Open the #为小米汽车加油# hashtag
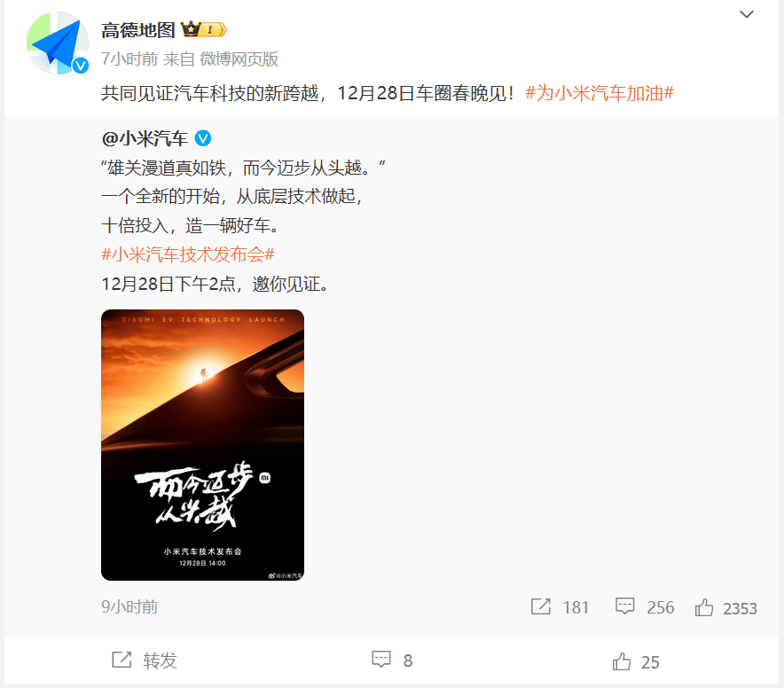The image size is (784, 688). coord(600,93)
